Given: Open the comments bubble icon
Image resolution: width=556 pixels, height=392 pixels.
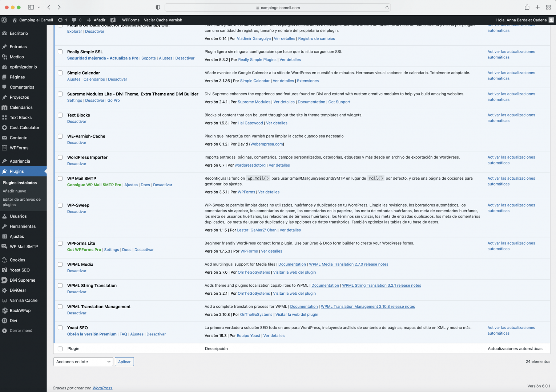Looking at the screenshot, I should coord(74,20).
